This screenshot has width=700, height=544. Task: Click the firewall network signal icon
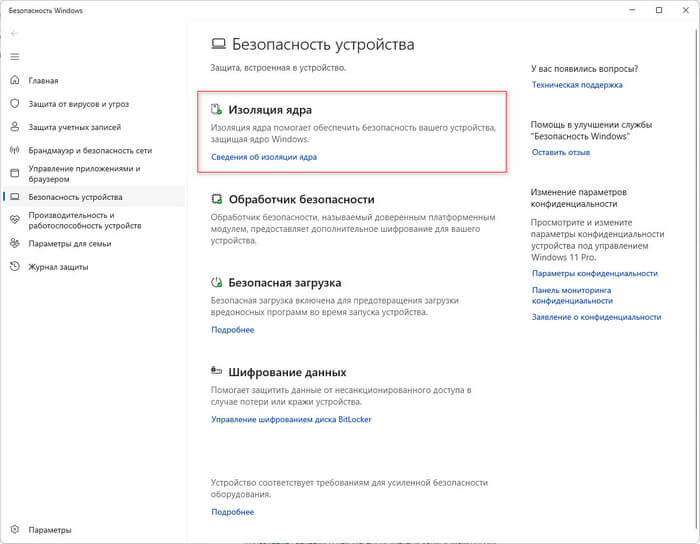point(14,151)
